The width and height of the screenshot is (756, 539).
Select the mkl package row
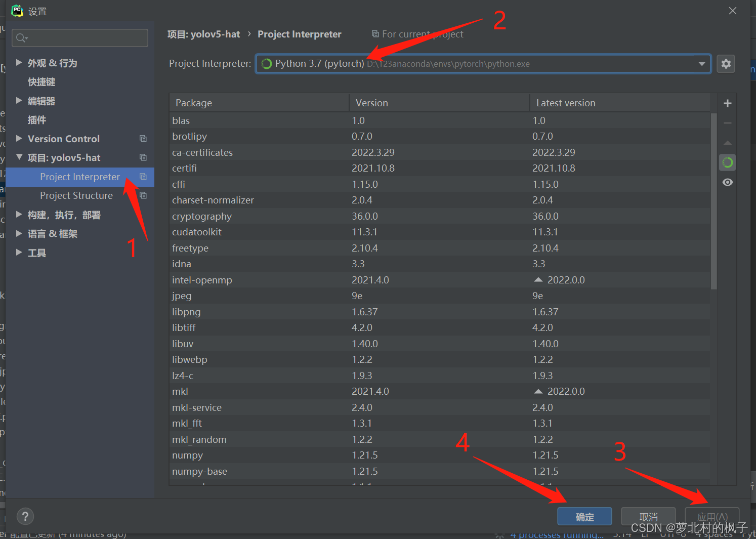point(440,392)
